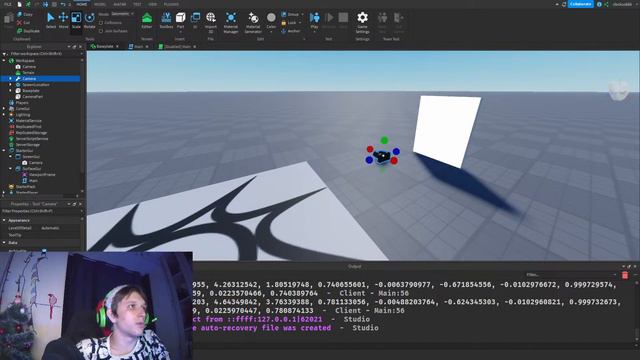The image size is (640, 360).
Task: Select CameraPart in the Explorer
Action: (x=32, y=97)
